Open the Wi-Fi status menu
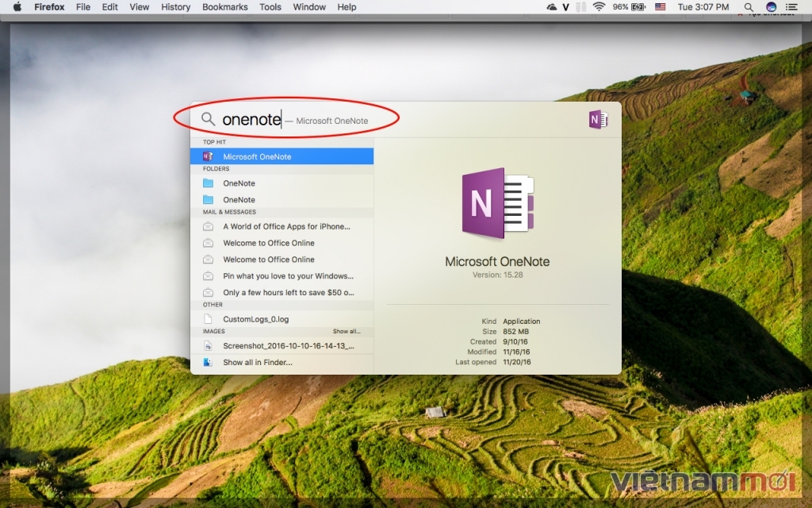Image resolution: width=812 pixels, height=508 pixels. [599, 6]
